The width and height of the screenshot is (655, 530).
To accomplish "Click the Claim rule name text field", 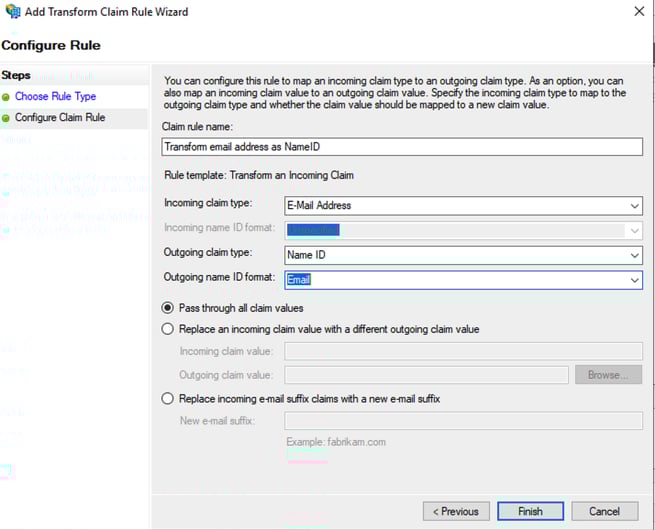I will (x=401, y=146).
